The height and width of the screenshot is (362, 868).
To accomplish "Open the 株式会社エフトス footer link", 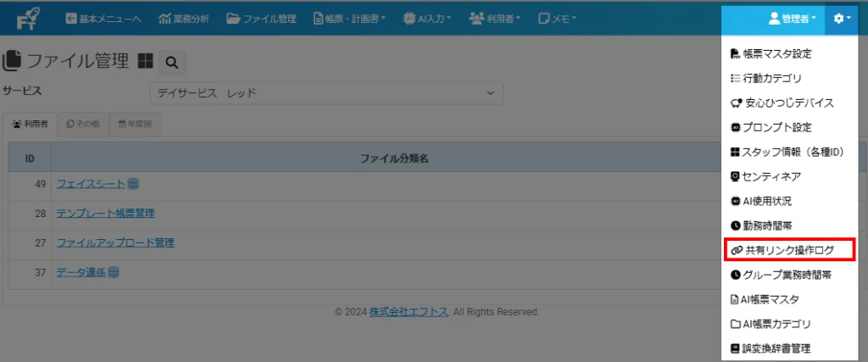I will pyautogui.click(x=409, y=312).
